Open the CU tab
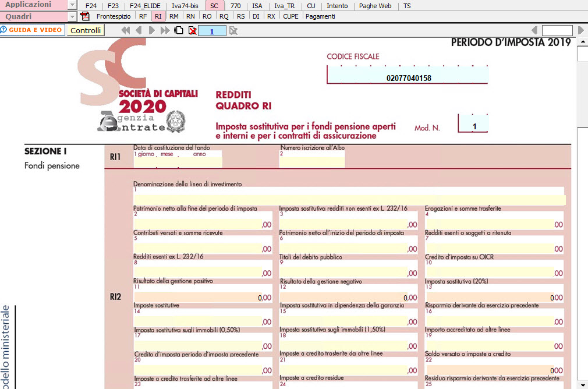This screenshot has height=389, width=588. tap(311, 6)
